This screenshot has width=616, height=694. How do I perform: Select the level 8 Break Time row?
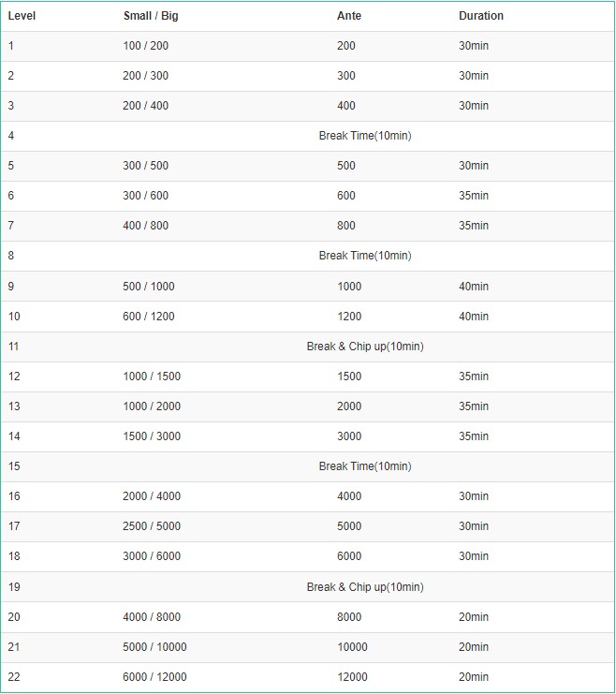click(308, 256)
